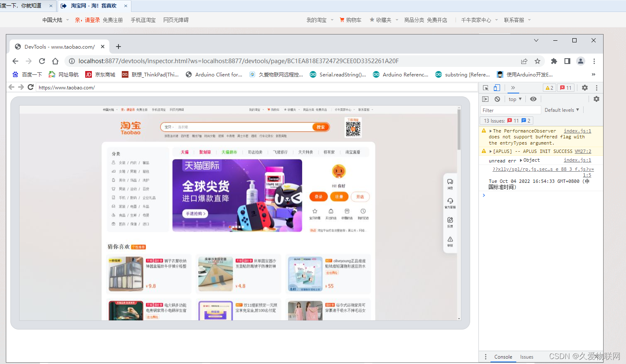Select the 聚划算 tab on Taobao homepage
The image size is (626, 364).
(x=205, y=152)
